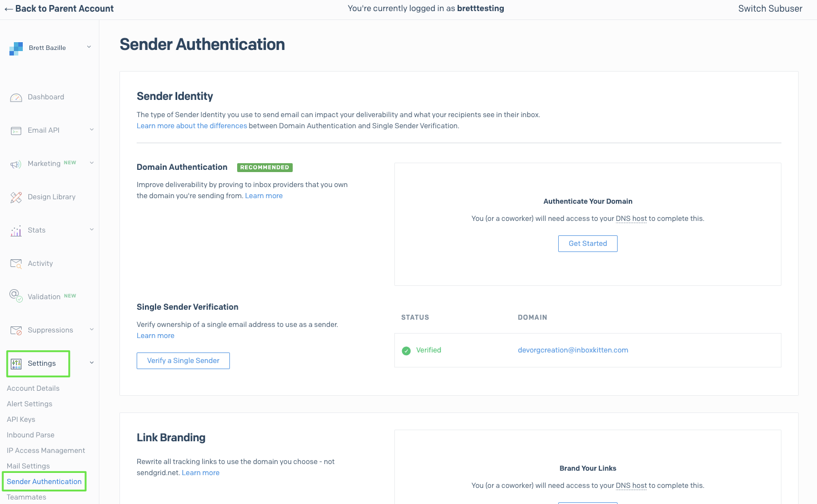The height and width of the screenshot is (504, 817).
Task: Open IP Access Management
Action: [46, 451]
